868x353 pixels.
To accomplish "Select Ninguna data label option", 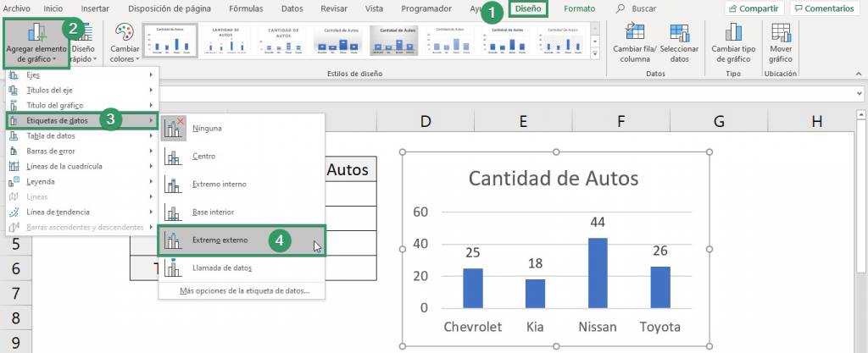I will click(x=242, y=128).
